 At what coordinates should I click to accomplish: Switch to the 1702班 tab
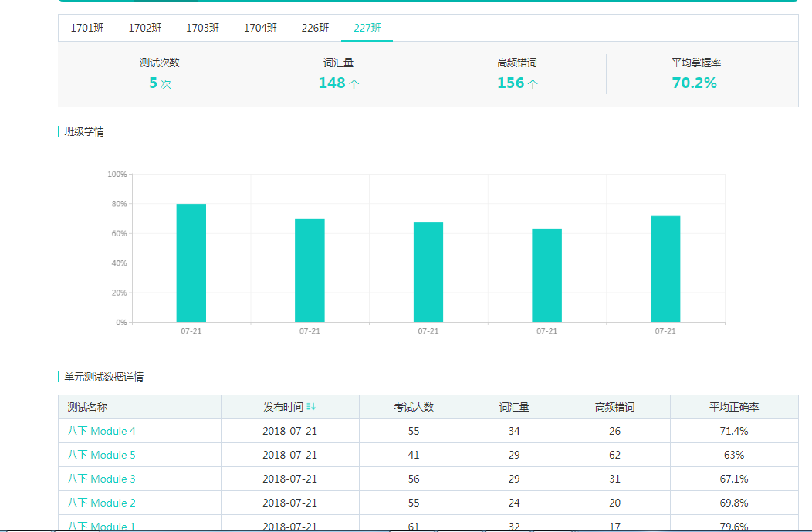coord(145,28)
